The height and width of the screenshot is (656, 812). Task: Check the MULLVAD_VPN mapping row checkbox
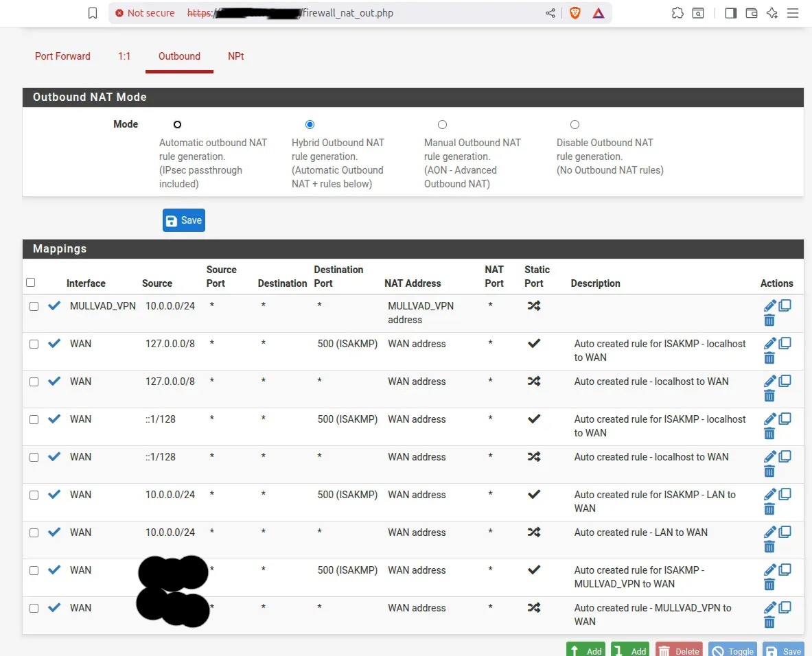(x=34, y=307)
